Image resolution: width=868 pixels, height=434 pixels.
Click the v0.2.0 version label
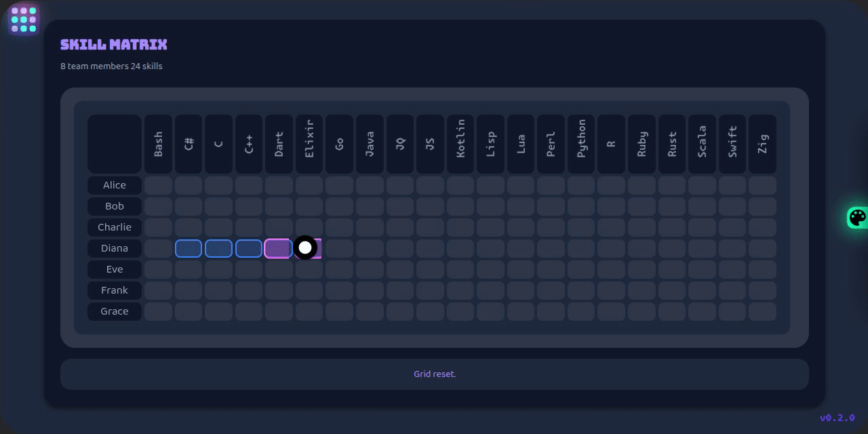837,418
